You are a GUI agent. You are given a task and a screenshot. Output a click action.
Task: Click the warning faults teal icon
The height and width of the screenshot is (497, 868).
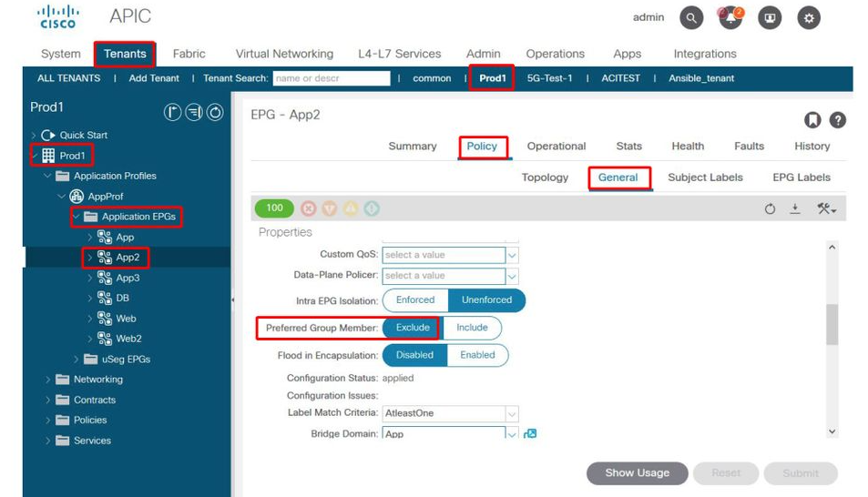pyautogui.click(x=372, y=208)
